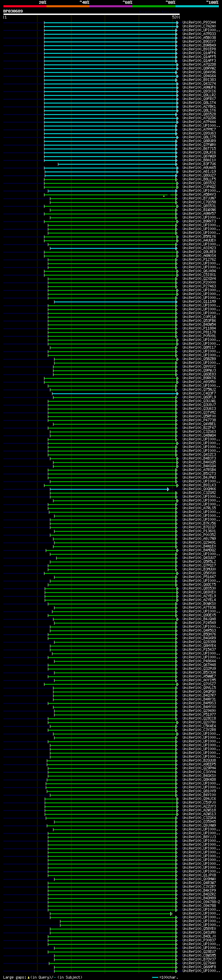Image resolution: width=222 pixels, height=980 pixels.
Task: Choose the UniRef100_Q8S528 entry
Action: (x=199, y=114)
